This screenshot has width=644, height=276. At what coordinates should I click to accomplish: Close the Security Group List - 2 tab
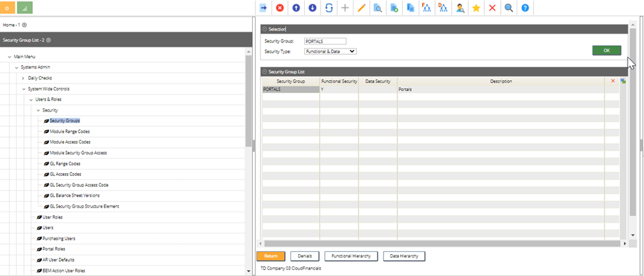click(x=49, y=40)
